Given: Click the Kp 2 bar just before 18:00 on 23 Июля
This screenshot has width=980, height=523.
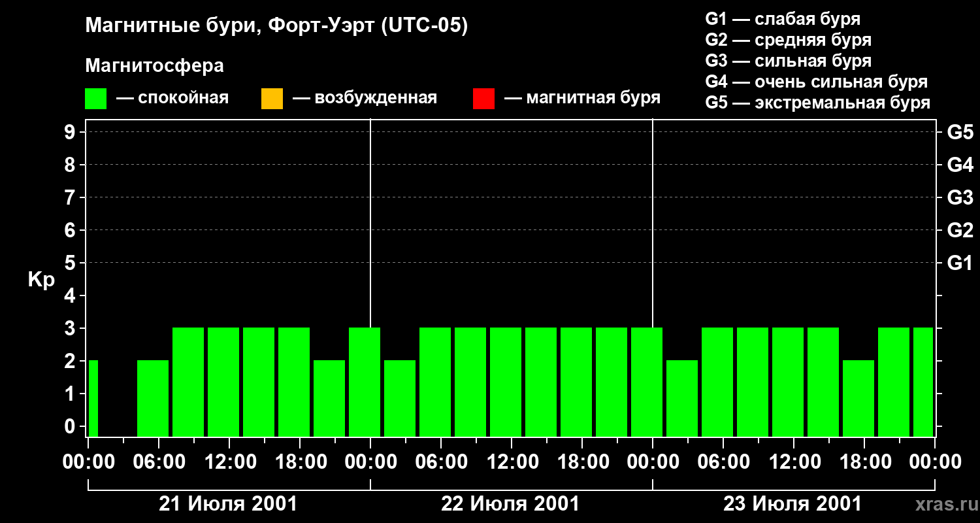Looking at the screenshot, I should click(x=858, y=398).
